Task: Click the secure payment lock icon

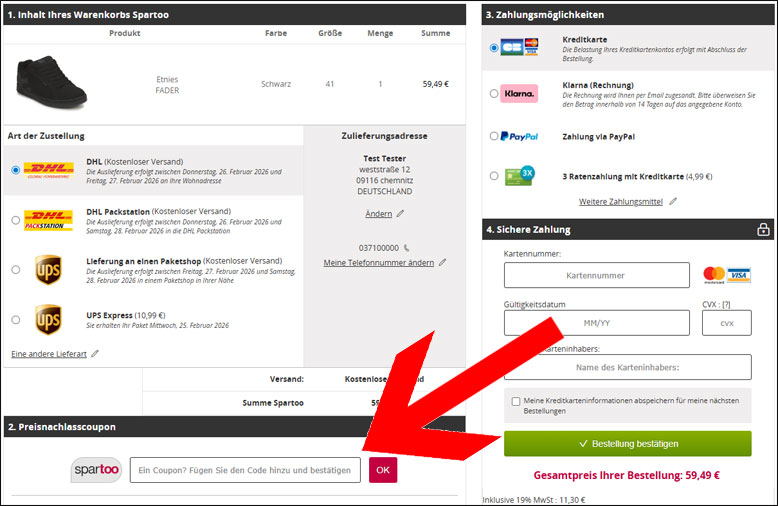Action: pos(763,229)
